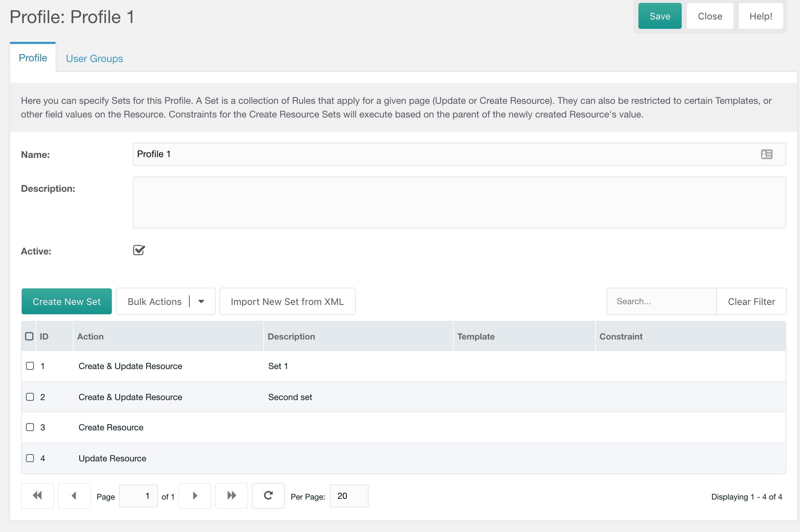The image size is (800, 532).
Task: Check the Update Resource row checkbox
Action: [x=30, y=458]
